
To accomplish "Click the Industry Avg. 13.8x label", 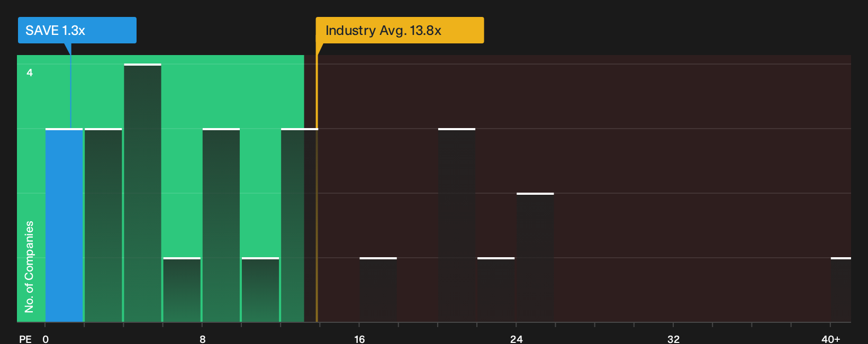I will pyautogui.click(x=400, y=30).
